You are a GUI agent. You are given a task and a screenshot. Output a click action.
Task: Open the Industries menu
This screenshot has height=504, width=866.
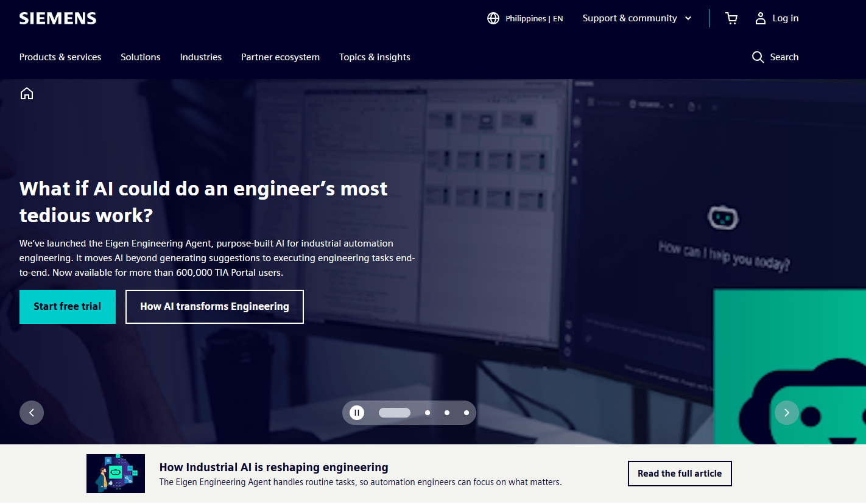coord(201,57)
